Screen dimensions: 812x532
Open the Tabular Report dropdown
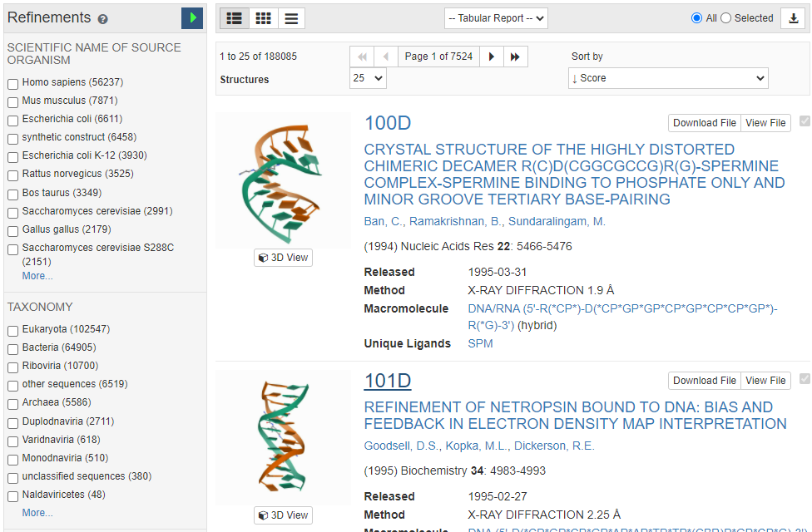(x=496, y=18)
